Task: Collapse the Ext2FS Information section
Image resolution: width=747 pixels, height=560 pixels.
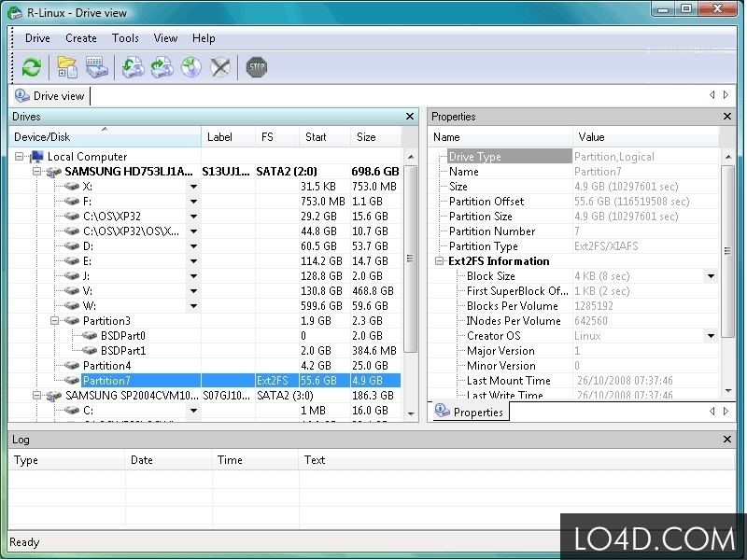Action: tap(439, 261)
